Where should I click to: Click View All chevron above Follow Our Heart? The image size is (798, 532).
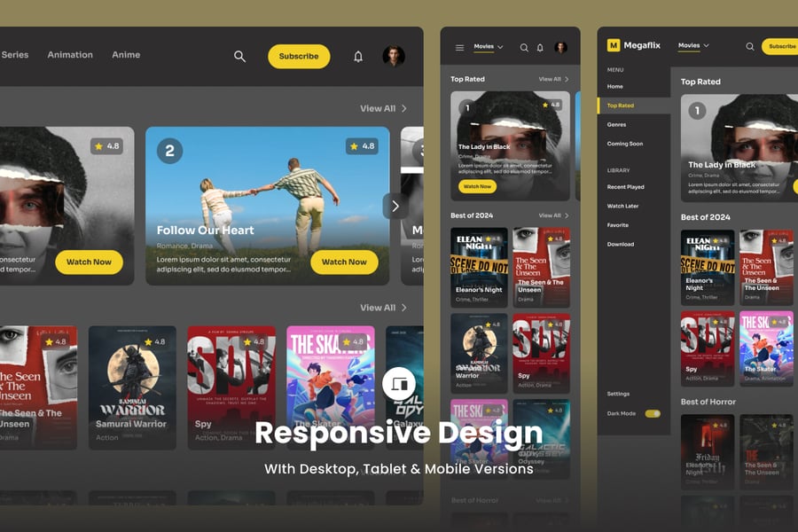tap(403, 108)
